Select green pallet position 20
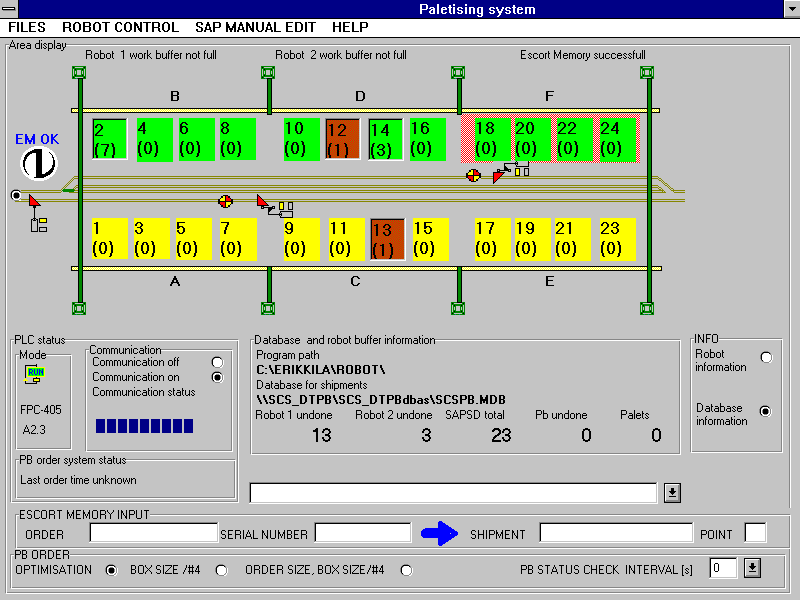The image size is (800, 600). [532, 139]
